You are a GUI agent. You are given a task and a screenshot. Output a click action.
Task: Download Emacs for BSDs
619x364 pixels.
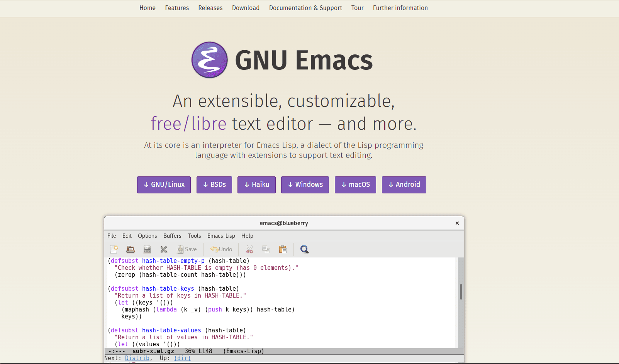214,185
